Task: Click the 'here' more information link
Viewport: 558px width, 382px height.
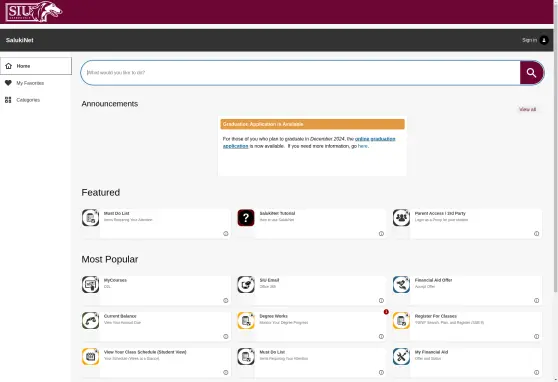Action: [363, 146]
